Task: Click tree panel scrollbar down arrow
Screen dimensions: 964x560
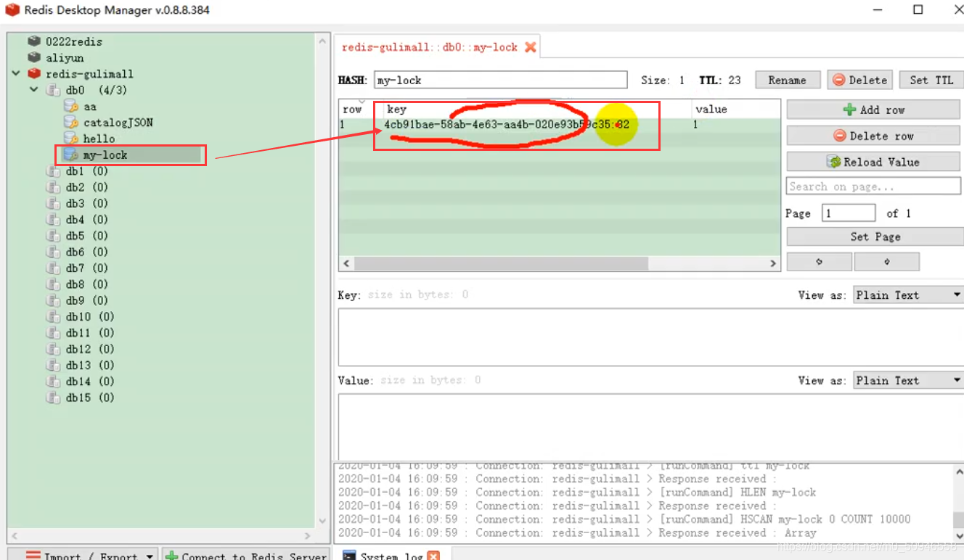Action: coord(324,520)
